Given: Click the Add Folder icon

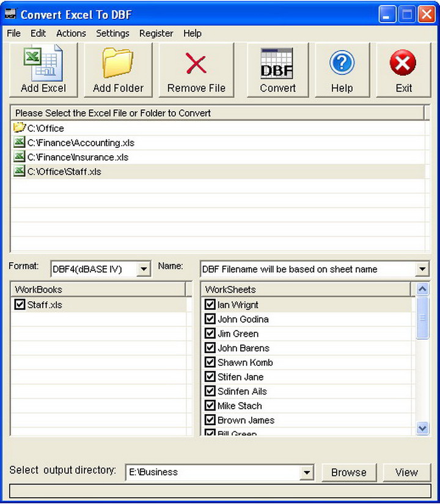Looking at the screenshot, I should point(117,63).
